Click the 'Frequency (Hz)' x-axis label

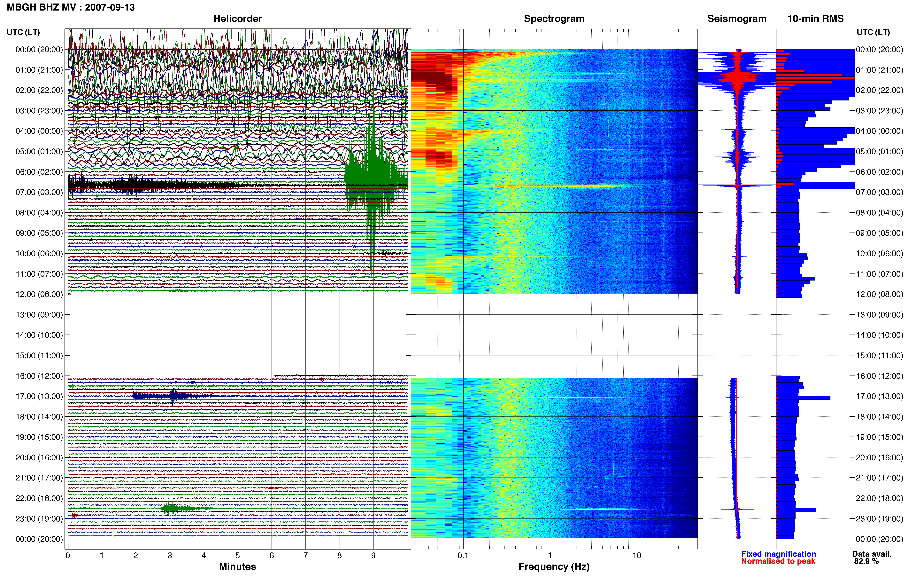point(554,566)
